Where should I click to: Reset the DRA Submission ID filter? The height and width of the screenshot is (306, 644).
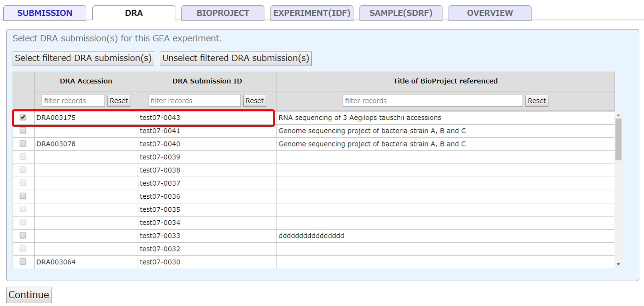[254, 101]
